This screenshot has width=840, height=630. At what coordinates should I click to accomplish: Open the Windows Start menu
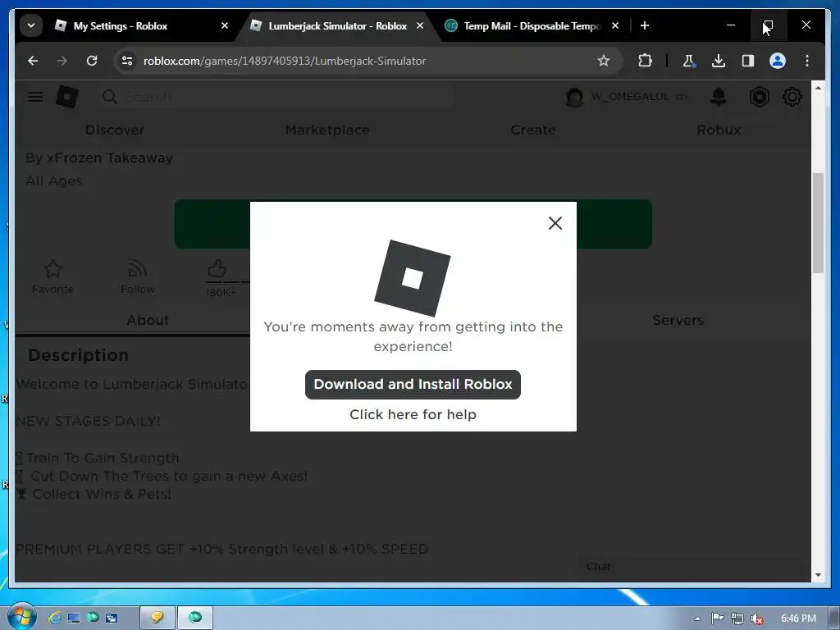(x=21, y=617)
